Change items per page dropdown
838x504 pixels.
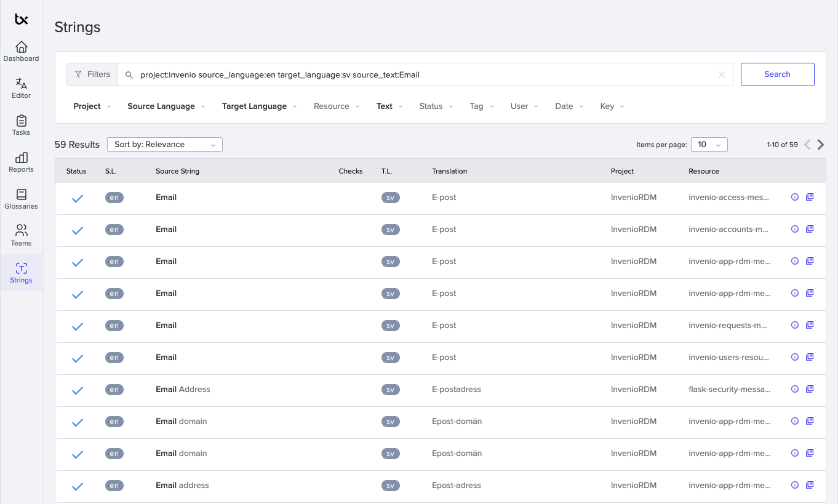coord(709,145)
